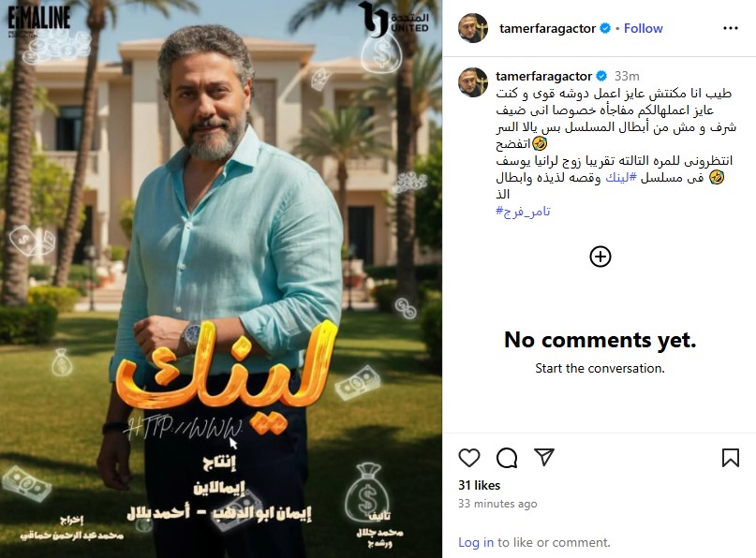Click the Follow link beside username
This screenshot has width=756, height=558.
tap(644, 28)
